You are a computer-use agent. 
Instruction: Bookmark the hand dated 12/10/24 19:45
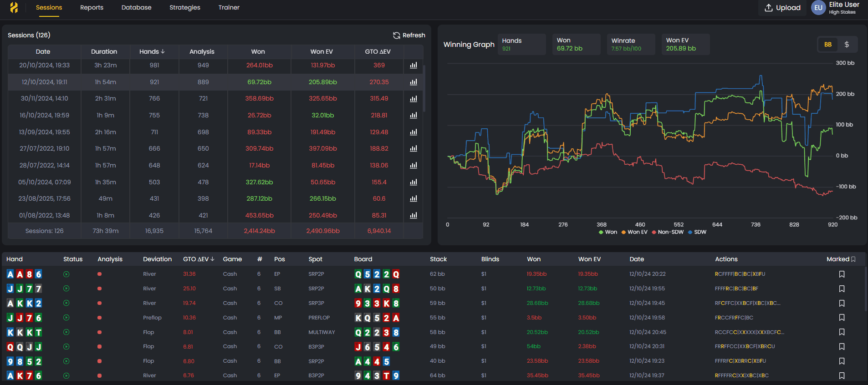(842, 303)
